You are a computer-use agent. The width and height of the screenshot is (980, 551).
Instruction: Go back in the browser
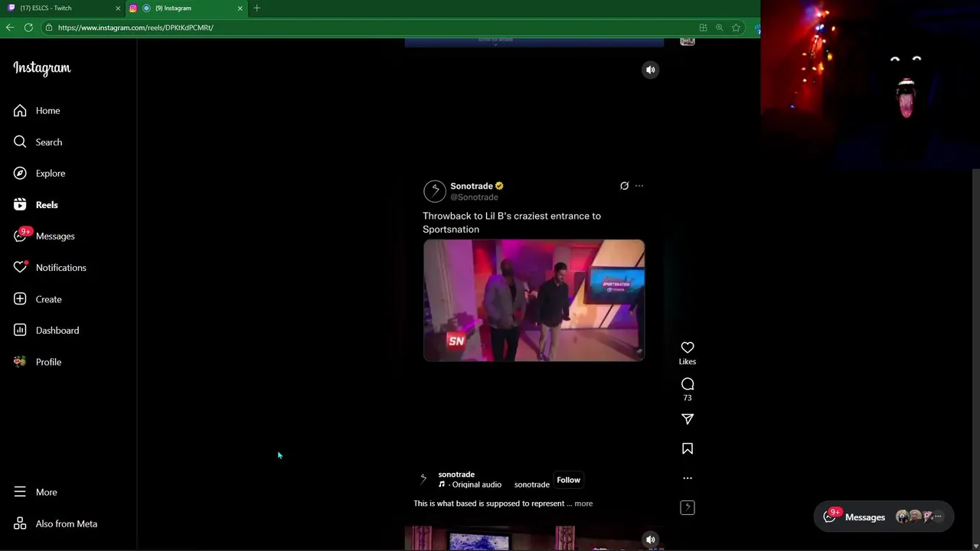point(9,28)
